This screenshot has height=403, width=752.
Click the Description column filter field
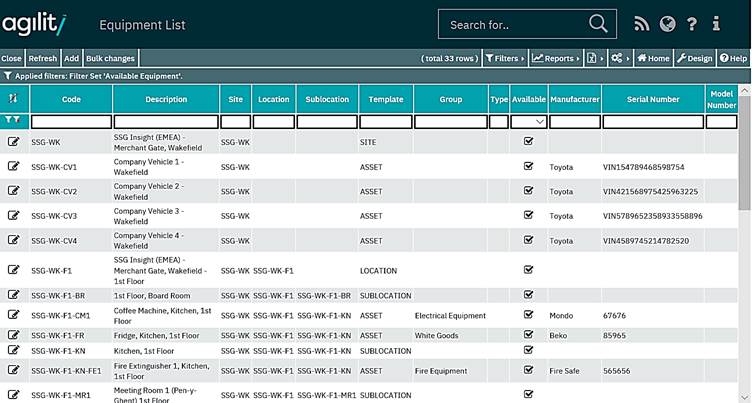(166, 121)
